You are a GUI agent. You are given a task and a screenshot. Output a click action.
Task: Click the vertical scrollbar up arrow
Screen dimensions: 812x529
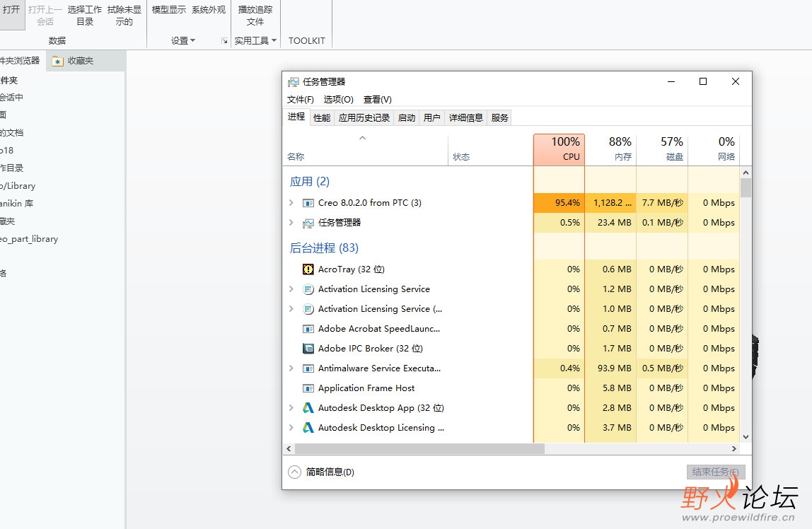point(746,173)
